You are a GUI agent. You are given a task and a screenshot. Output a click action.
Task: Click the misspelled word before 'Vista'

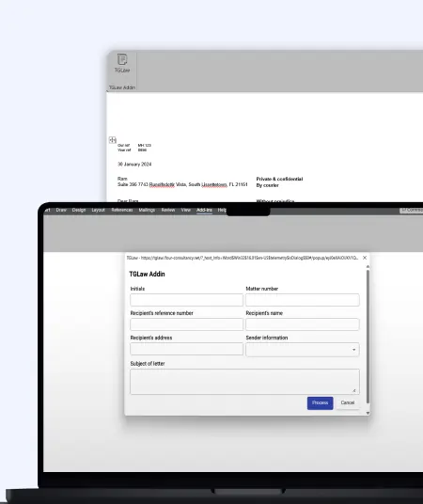point(162,185)
